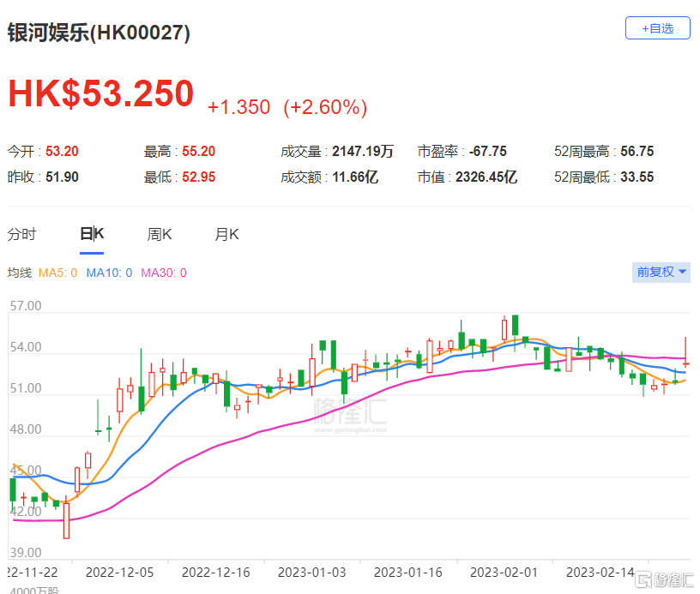Click the 2023-02-01 date axis label
The width and height of the screenshot is (700, 594).
(504, 573)
